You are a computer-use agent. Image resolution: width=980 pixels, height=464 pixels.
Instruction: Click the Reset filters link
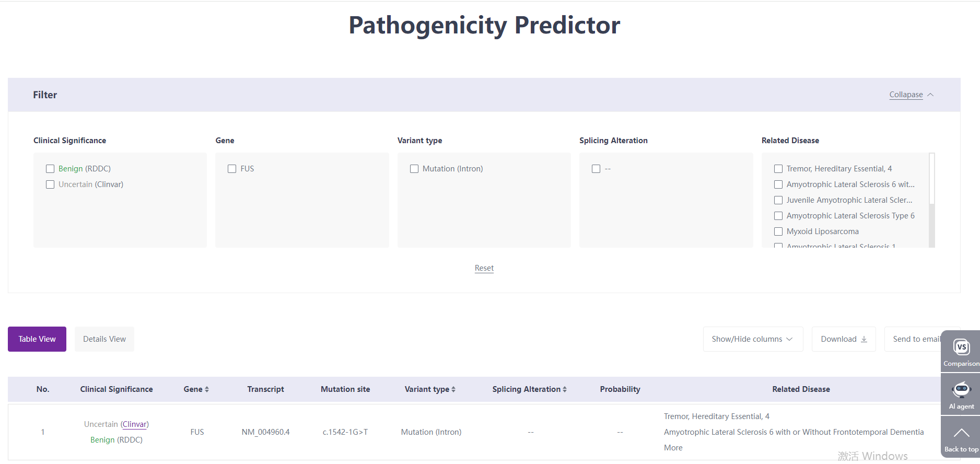(x=484, y=268)
